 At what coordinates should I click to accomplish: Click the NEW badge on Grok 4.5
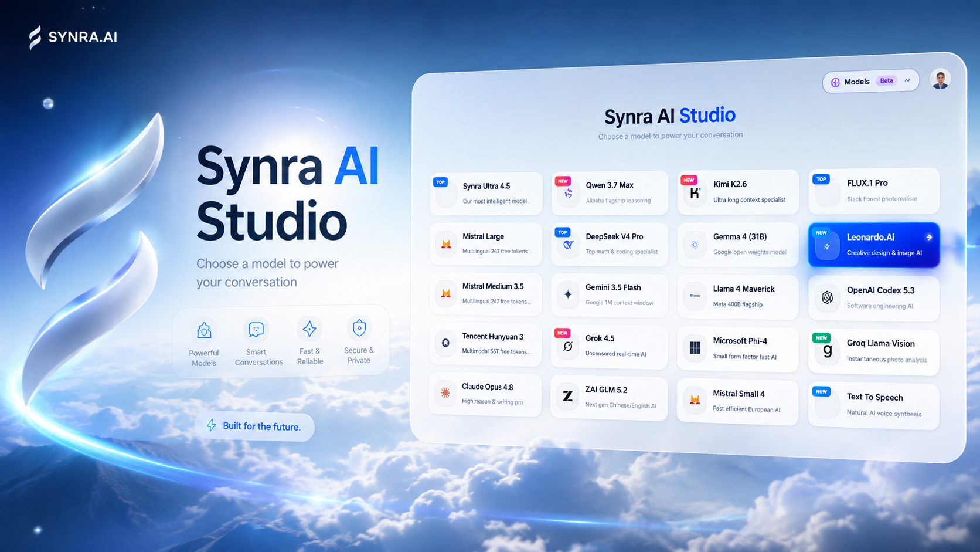pos(563,333)
